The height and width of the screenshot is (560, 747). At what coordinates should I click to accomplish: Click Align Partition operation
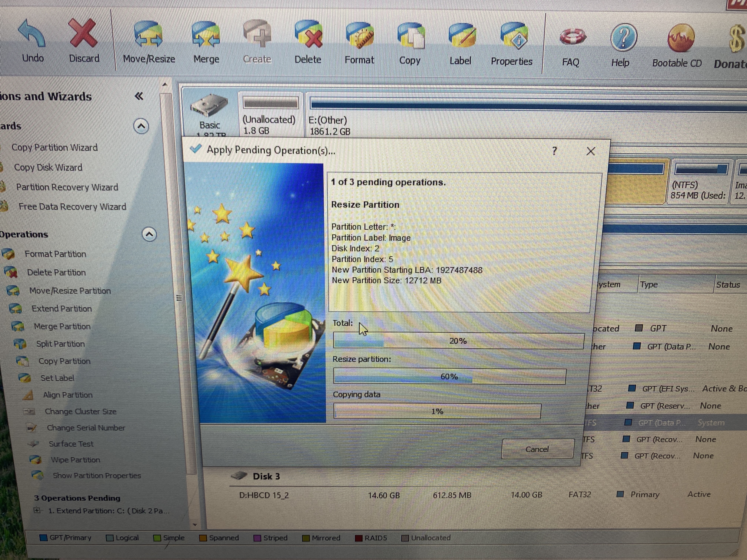pyautogui.click(x=68, y=395)
